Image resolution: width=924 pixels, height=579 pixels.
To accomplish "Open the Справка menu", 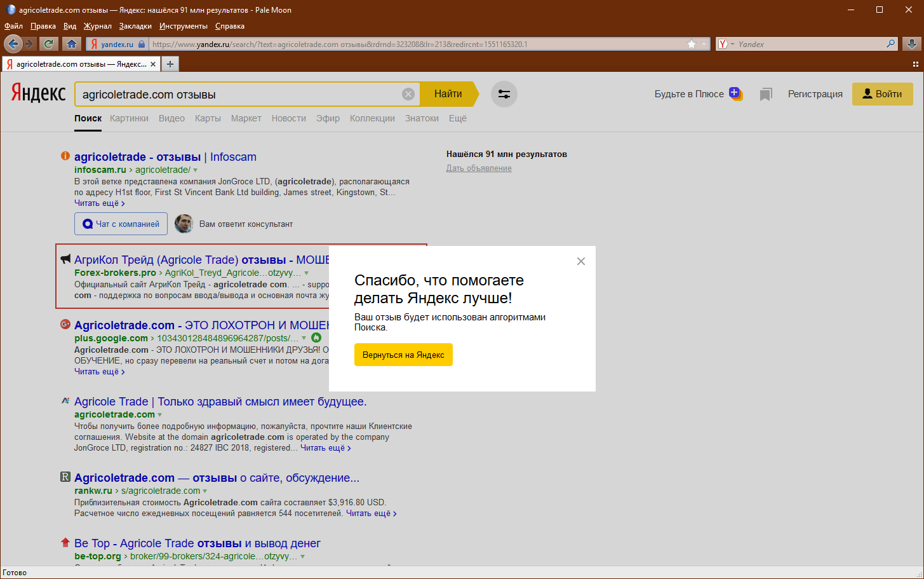I will (230, 26).
